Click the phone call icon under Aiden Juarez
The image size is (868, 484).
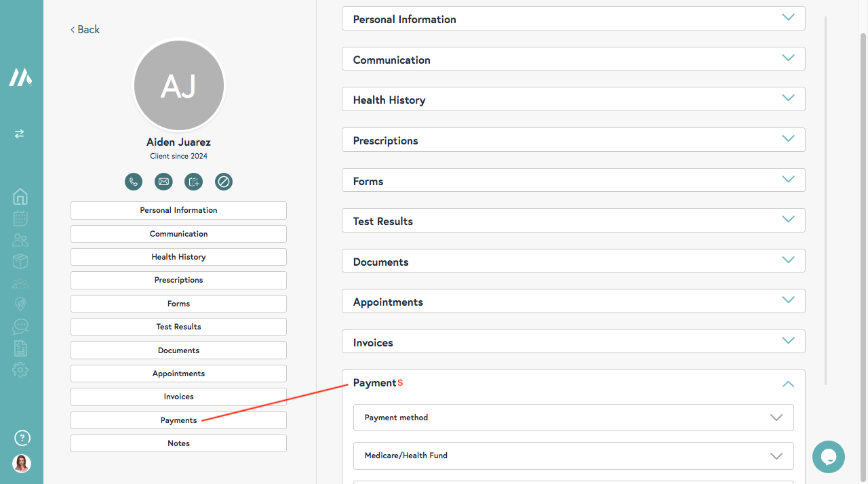point(134,182)
